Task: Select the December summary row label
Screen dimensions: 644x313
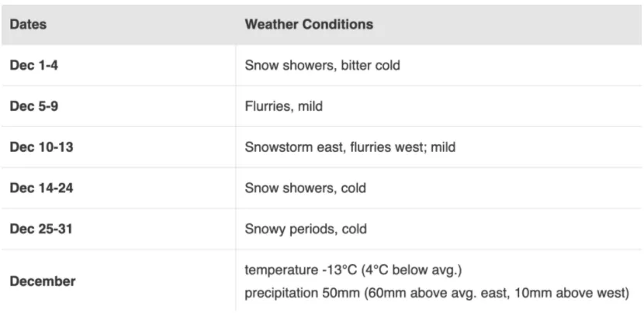Action: (x=43, y=281)
